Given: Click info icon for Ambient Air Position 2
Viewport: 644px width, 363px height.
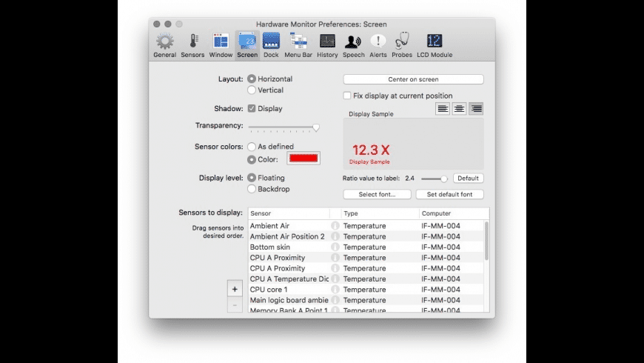Looking at the screenshot, I should pyautogui.click(x=335, y=236).
